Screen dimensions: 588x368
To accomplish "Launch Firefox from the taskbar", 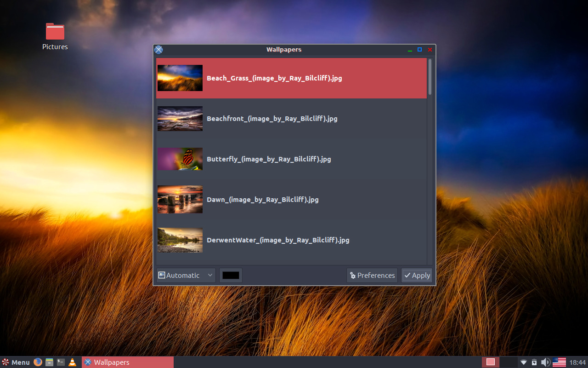I will pyautogui.click(x=38, y=362).
